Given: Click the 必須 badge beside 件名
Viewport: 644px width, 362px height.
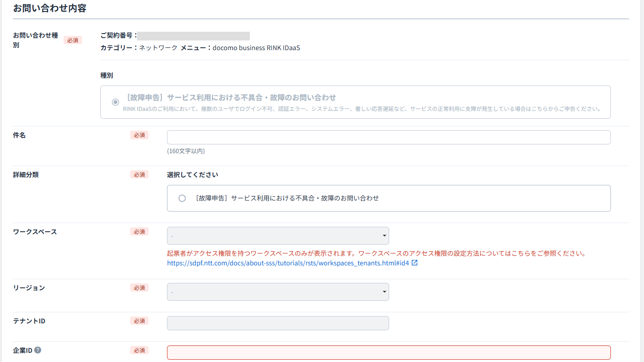Looking at the screenshot, I should coord(139,135).
